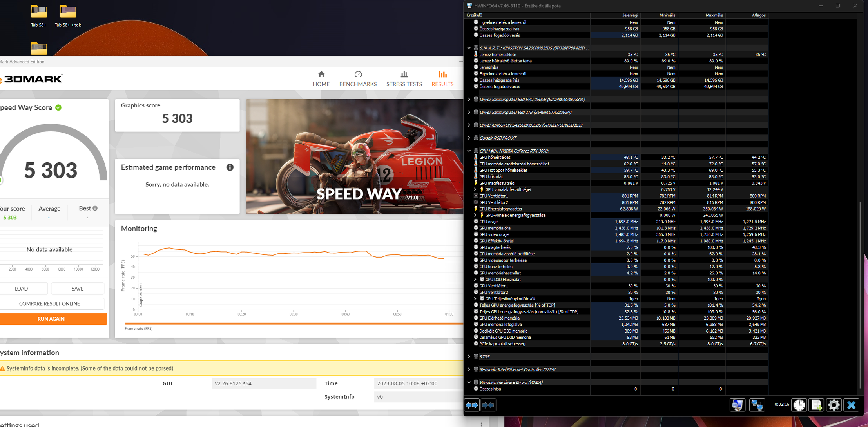Click HWiNFO collapse columns inward-arrows icon
Image resolution: width=868 pixels, height=427 pixels.
488,405
